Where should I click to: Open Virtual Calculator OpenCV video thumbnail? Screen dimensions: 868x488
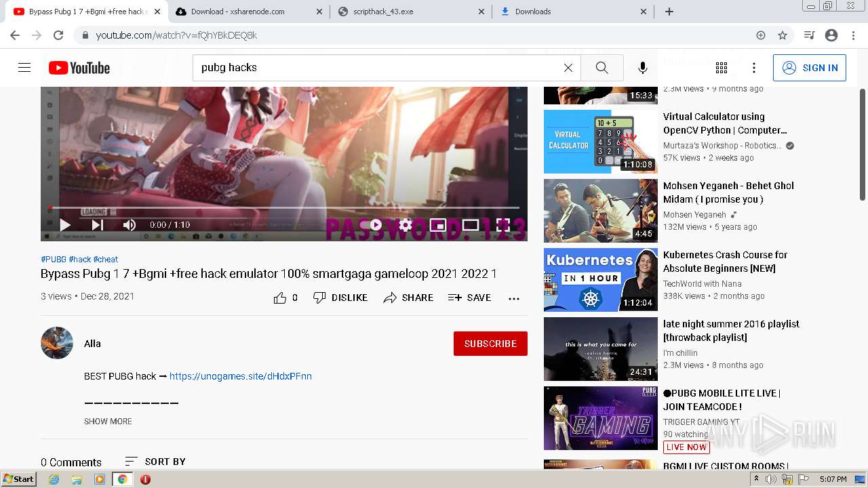[601, 142]
